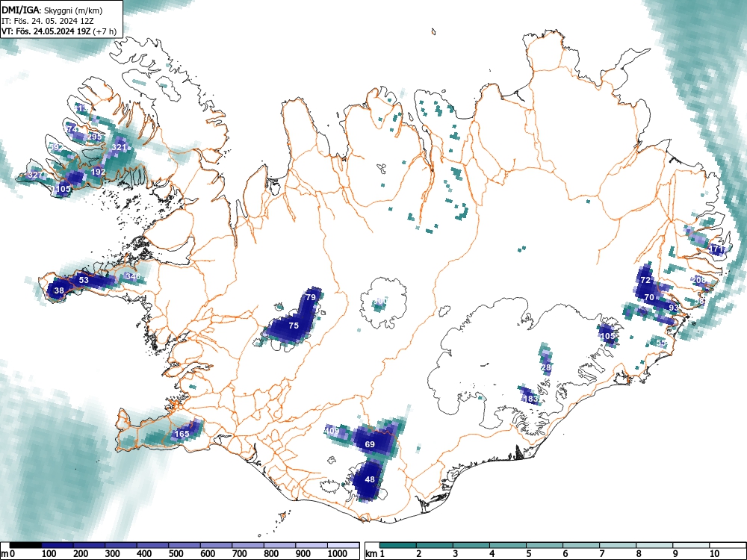Click the '8' tick on the km legend
The image size is (747, 560).
tap(639, 554)
